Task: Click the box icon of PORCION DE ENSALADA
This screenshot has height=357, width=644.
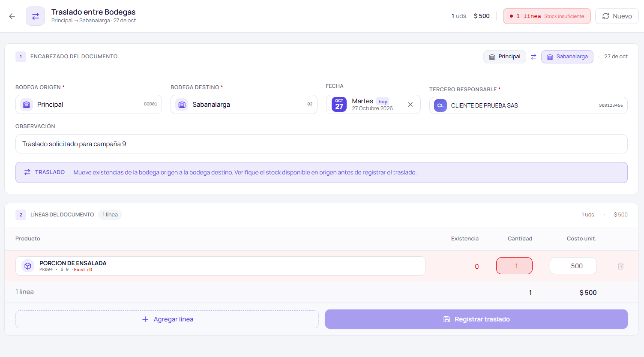Action: 28,266
